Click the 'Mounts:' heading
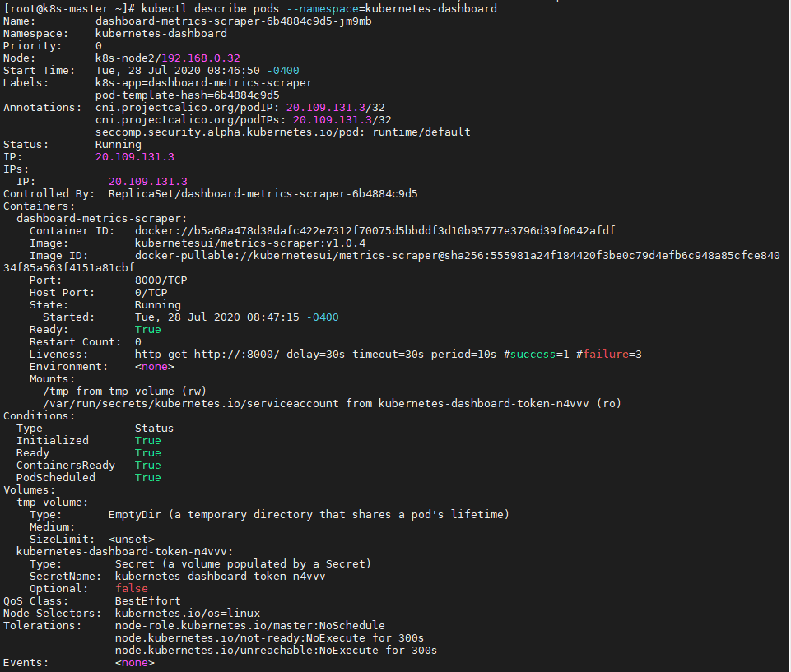This screenshot has height=672, width=791. (52, 379)
